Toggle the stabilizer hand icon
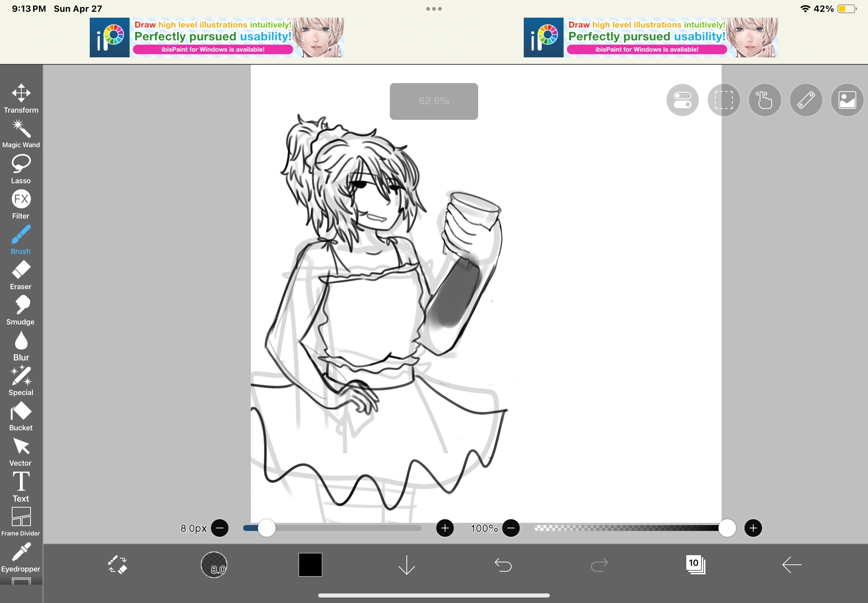 (x=764, y=100)
